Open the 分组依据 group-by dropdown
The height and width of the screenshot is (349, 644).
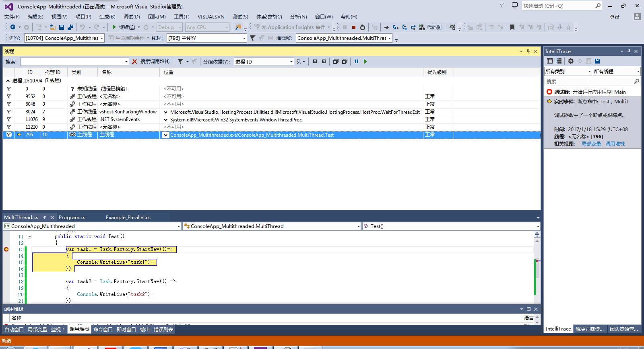(x=264, y=62)
